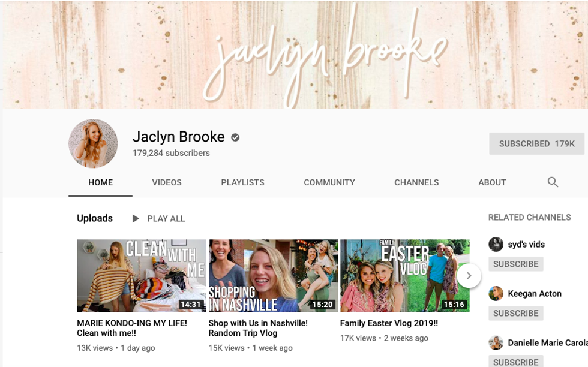Toggle the Subscribed 179K button
588x367 pixels.
tap(536, 144)
